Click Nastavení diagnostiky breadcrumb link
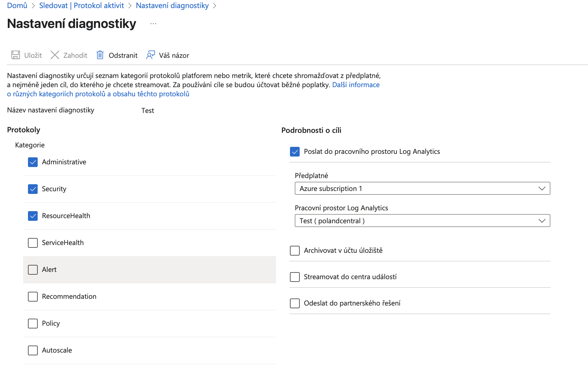Viewport: 588px width, 369px height. click(x=172, y=5)
